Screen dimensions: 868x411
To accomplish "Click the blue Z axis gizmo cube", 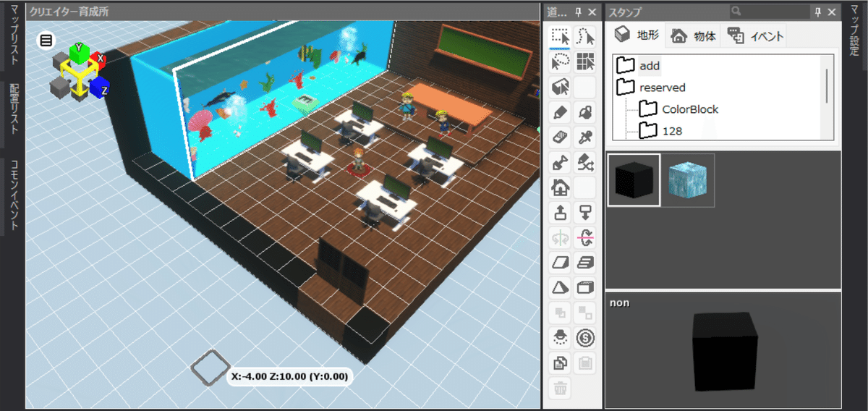I will click(x=100, y=88).
